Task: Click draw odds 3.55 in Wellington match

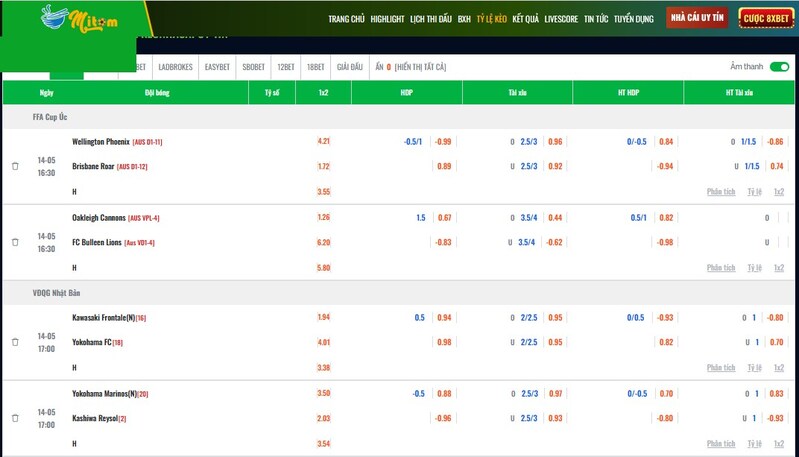Action: 324,192
